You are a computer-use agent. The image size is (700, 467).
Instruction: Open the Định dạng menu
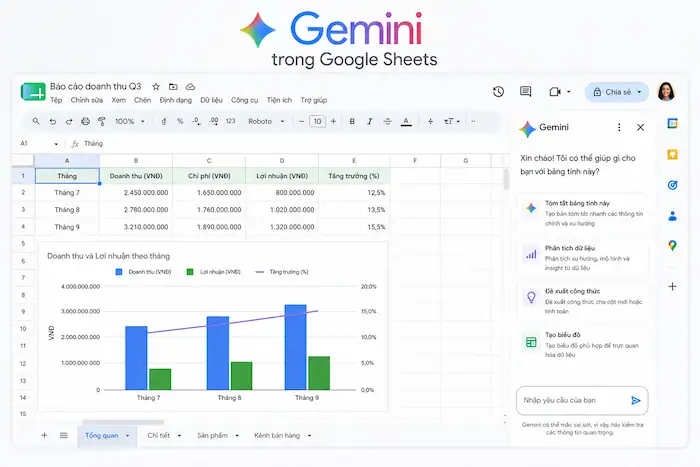[x=175, y=100]
